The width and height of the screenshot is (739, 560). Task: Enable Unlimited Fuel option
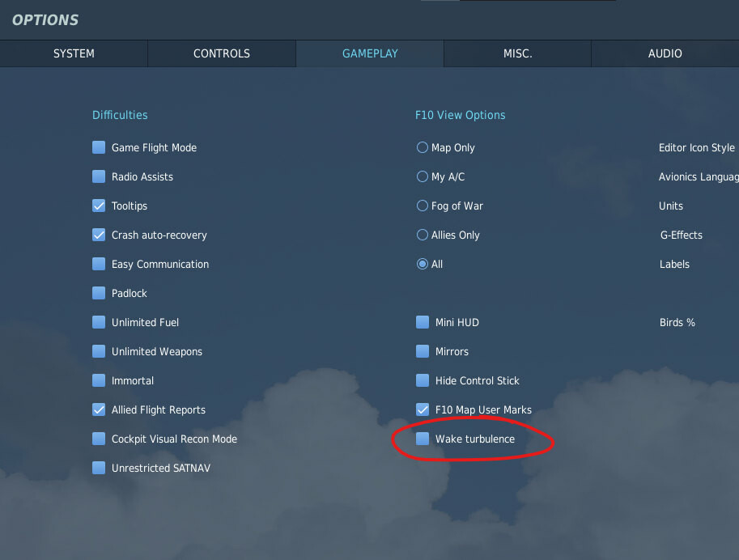99,322
